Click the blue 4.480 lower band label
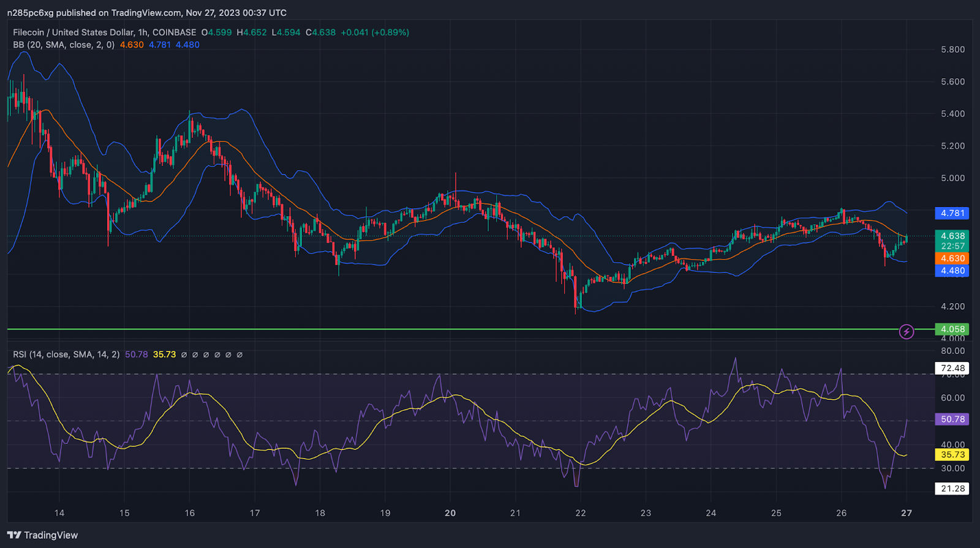The height and width of the screenshot is (548, 980). (x=952, y=271)
